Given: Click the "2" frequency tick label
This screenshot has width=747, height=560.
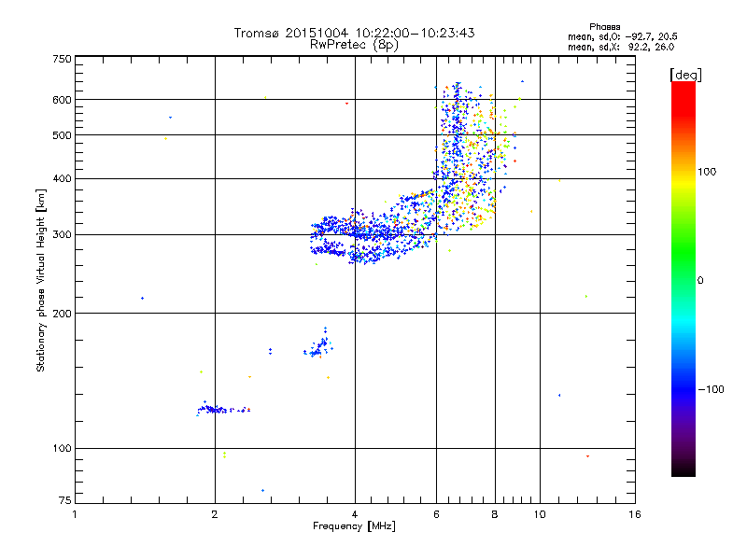Looking at the screenshot, I should pos(215,514).
